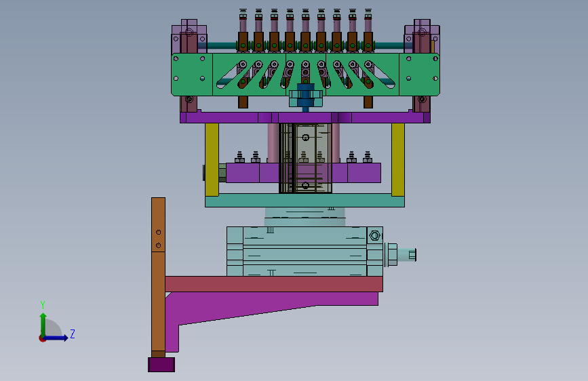This screenshot has width=588, height=381.
Task: Click the blue Z axis arrow of the triad
Action: coord(56,338)
